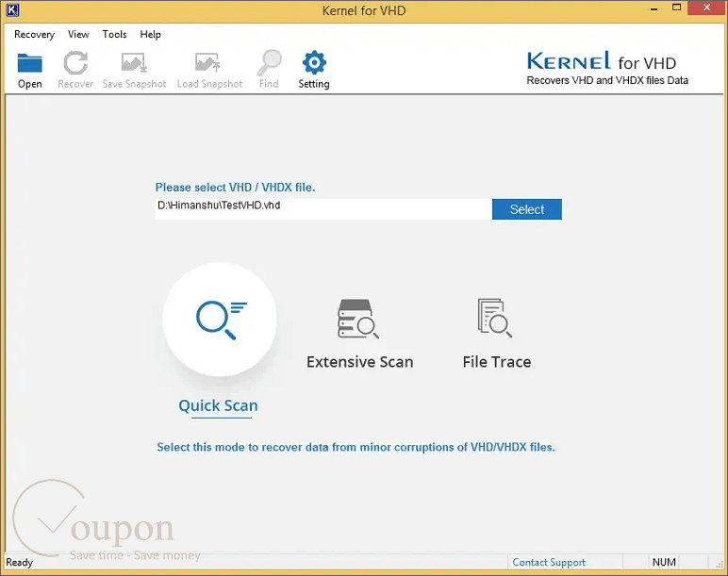Choose the File Trace mode icon
Viewport: 728px width, 576px height.
point(495,318)
